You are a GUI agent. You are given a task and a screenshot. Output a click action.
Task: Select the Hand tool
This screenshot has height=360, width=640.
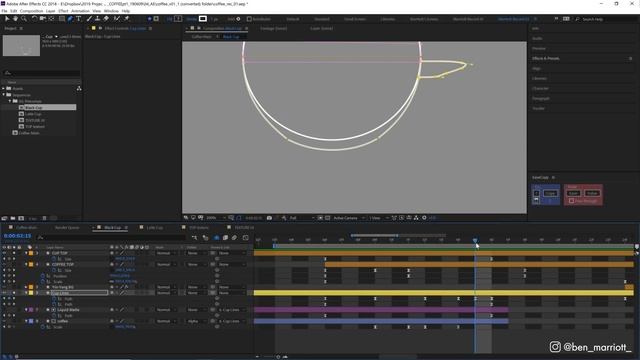click(16, 19)
